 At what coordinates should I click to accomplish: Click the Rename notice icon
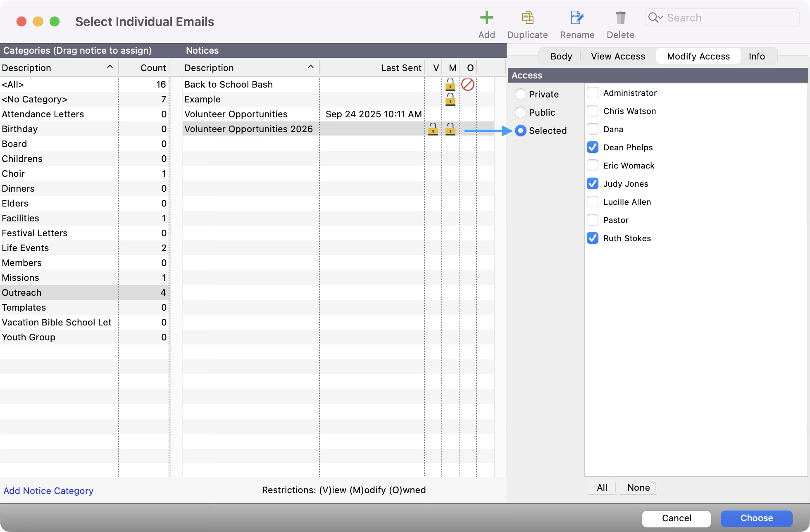click(x=577, y=18)
